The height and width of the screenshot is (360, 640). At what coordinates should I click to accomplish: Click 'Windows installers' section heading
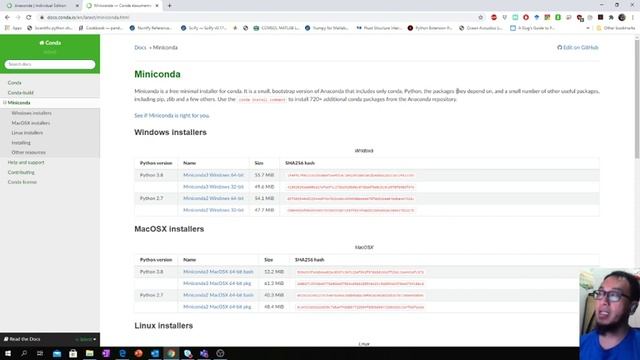(x=170, y=133)
